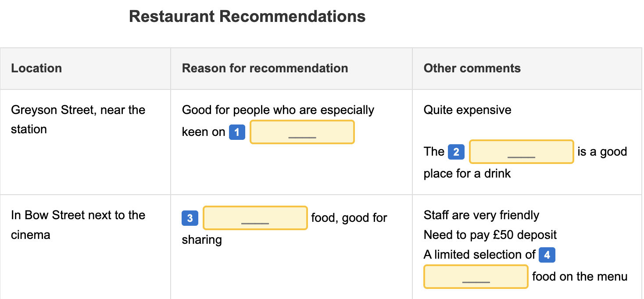Click the Need to pay £50 deposit line

click(x=490, y=235)
